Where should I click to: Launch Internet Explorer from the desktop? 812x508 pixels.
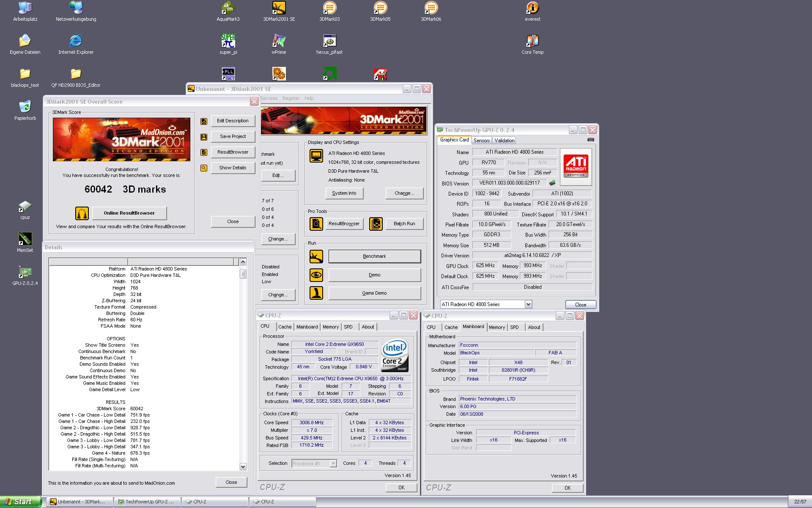76,44
